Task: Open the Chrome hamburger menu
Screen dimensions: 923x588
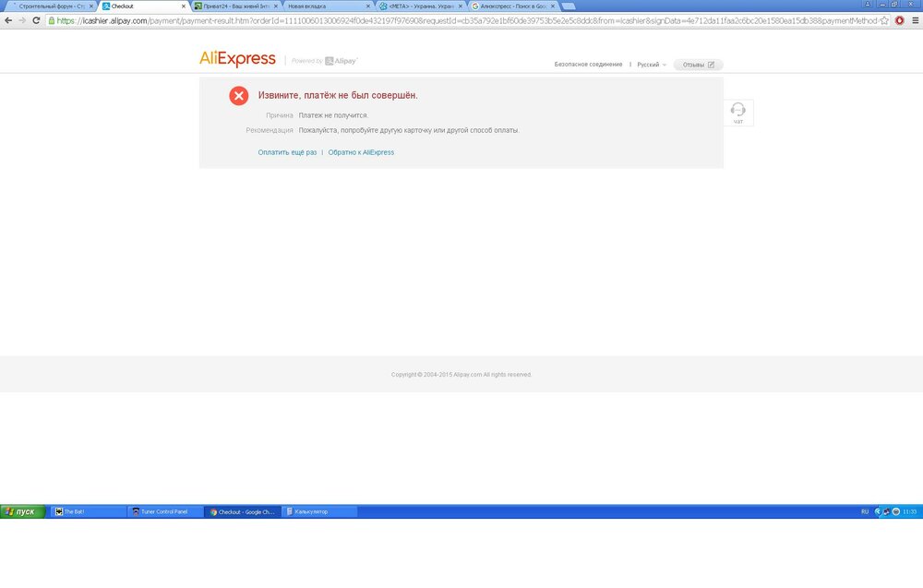Action: pyautogui.click(x=916, y=20)
